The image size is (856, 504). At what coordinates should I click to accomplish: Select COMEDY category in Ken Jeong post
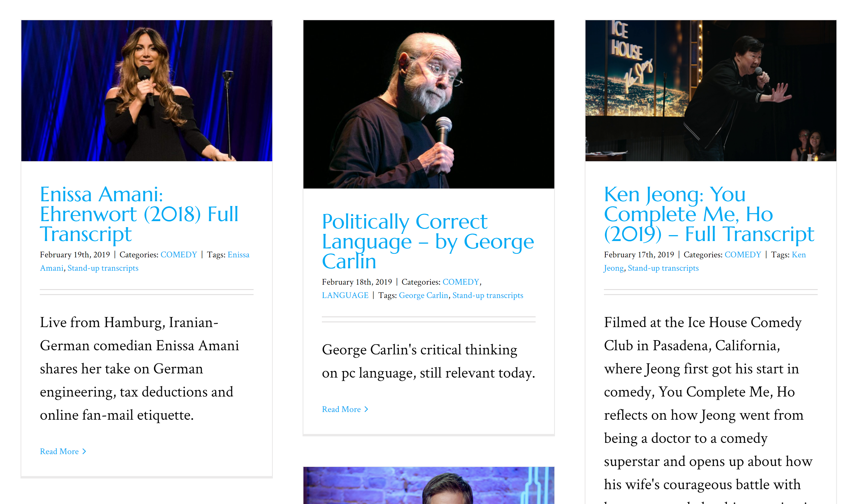point(743,255)
